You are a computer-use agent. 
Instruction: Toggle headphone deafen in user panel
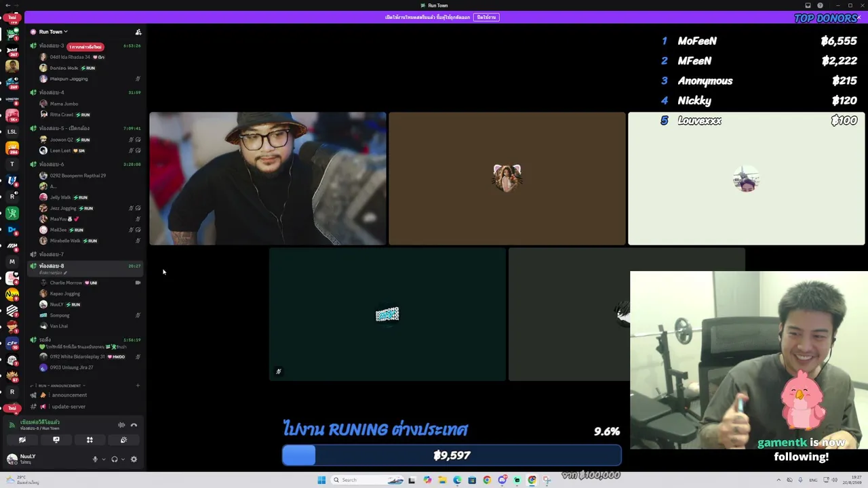point(114,460)
